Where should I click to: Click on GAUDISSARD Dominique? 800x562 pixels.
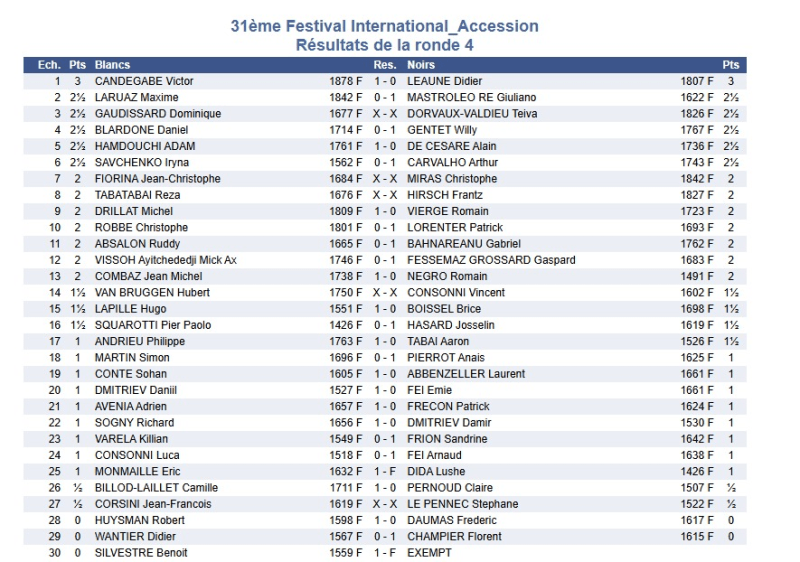pos(158,114)
